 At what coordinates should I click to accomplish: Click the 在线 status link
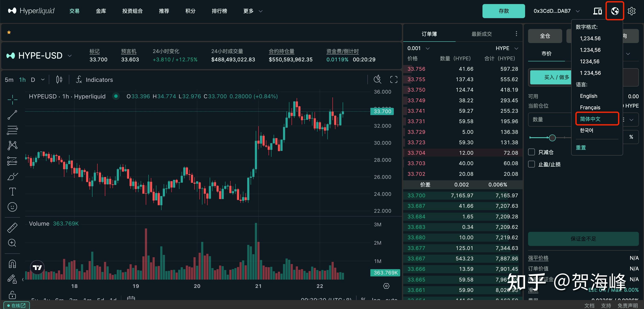point(16,306)
